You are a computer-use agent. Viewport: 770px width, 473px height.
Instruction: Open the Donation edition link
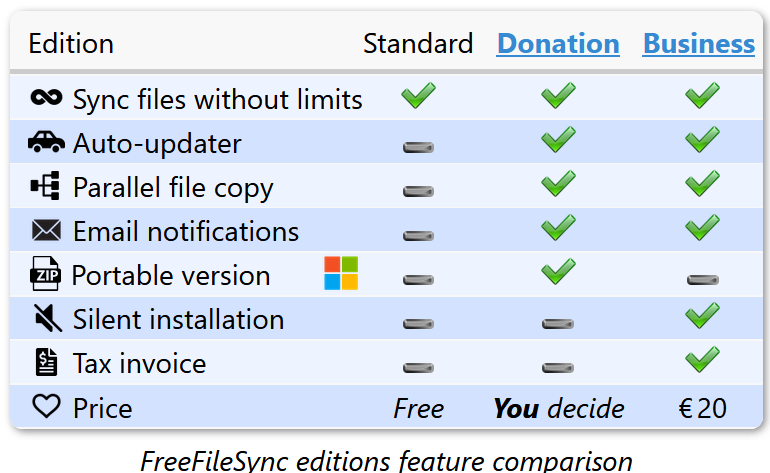point(558,44)
